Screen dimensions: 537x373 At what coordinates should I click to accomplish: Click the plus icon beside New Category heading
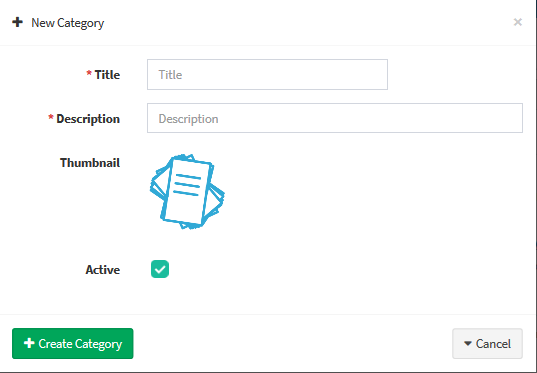pos(17,23)
